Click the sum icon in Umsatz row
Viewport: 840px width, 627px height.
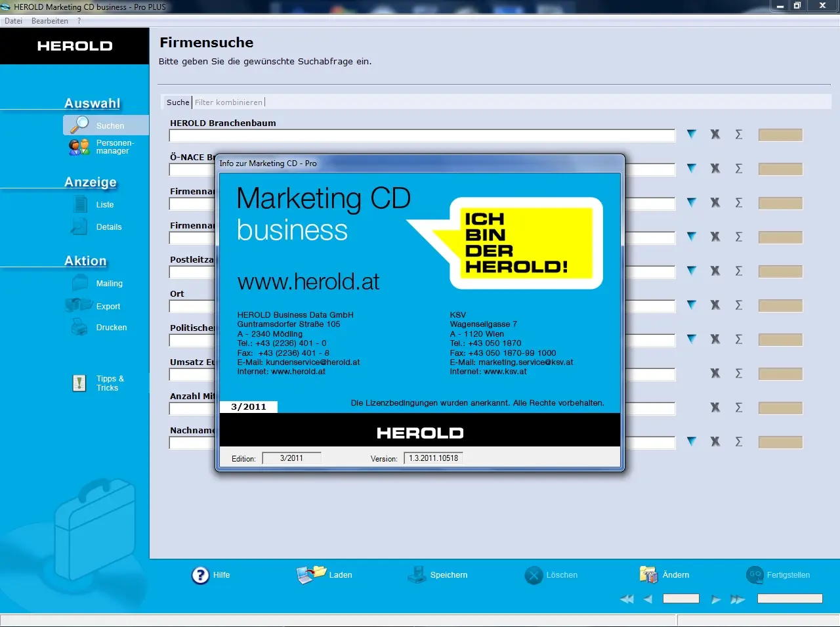coord(739,373)
